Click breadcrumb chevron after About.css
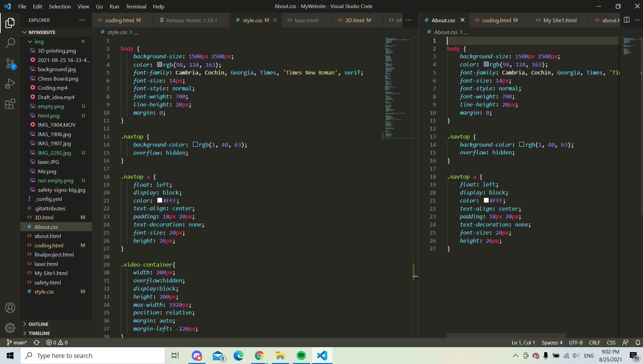This screenshot has width=643, height=364. pyautogui.click(x=461, y=32)
